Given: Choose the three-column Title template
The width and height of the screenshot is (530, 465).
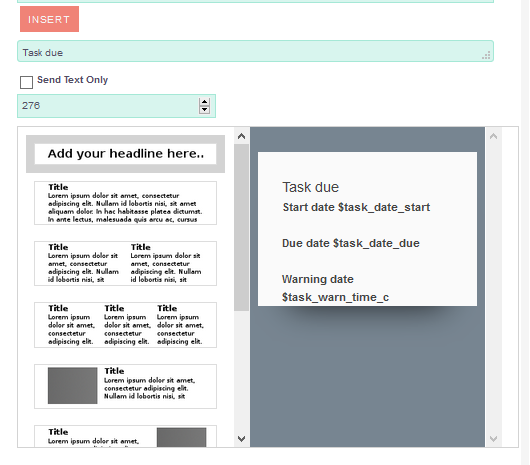Looking at the screenshot, I should (125, 325).
